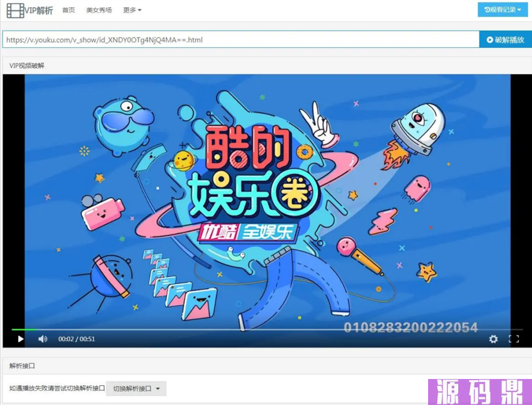Click the VIP解析 film logo icon
Image resolution: width=532 pixels, height=405 pixels.
coord(15,10)
